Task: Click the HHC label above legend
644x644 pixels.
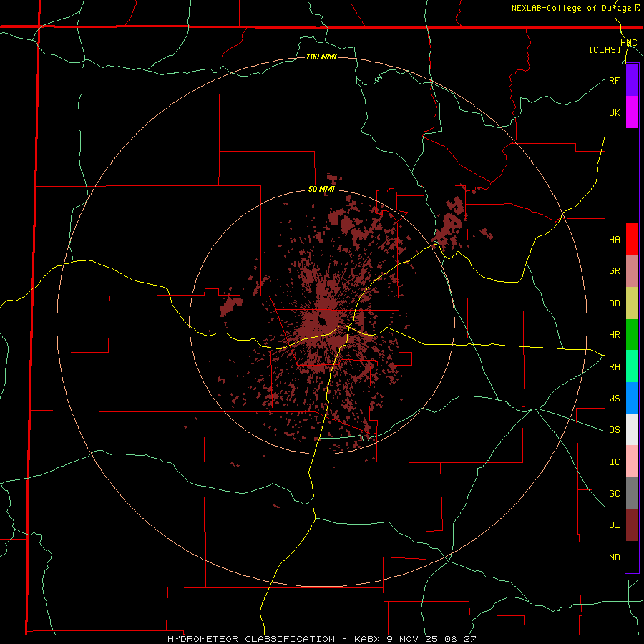Action: 629,43
